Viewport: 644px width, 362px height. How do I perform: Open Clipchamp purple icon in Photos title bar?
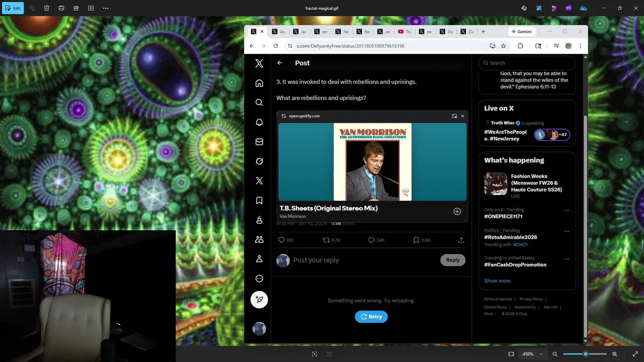[569, 8]
